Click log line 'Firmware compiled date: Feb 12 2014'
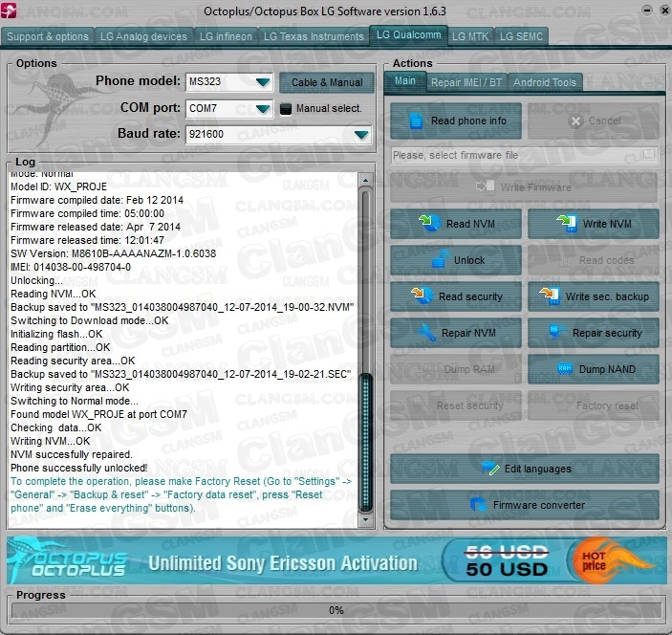 pos(97,200)
